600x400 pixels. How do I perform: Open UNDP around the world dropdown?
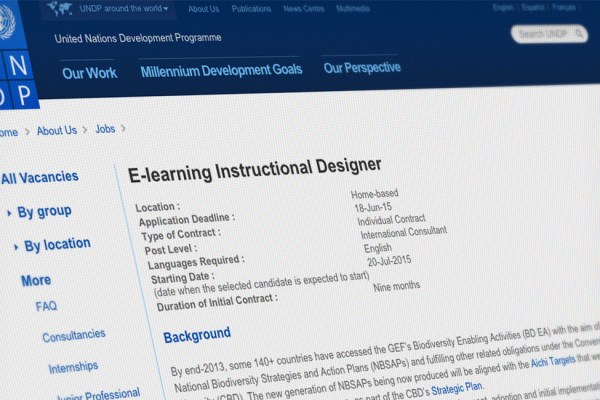coord(124,8)
